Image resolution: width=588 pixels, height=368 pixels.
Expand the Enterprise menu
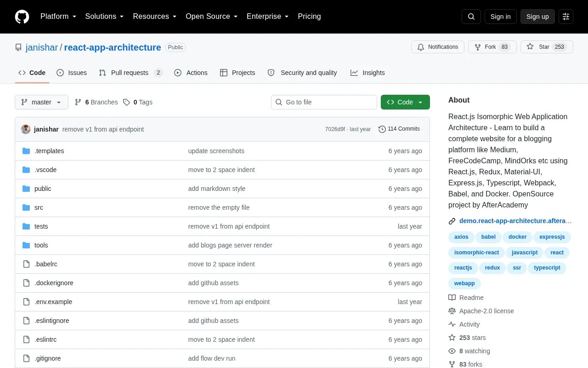[268, 17]
